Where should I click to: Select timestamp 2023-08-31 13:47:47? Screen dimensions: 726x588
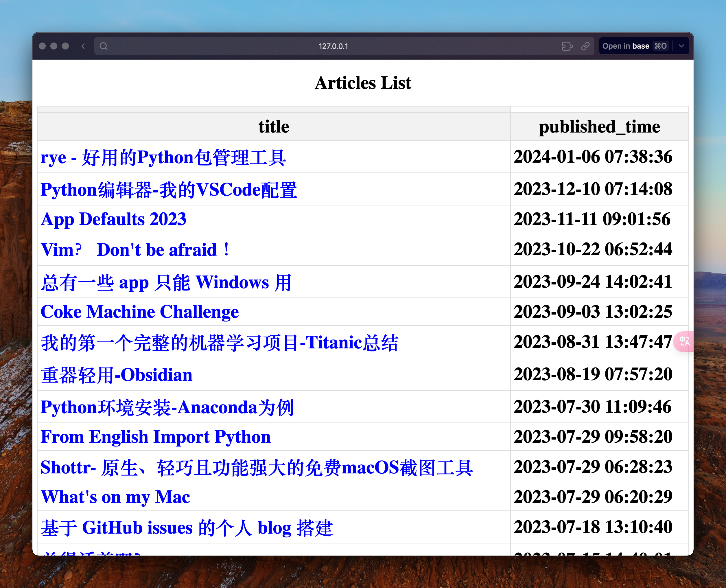(x=593, y=342)
